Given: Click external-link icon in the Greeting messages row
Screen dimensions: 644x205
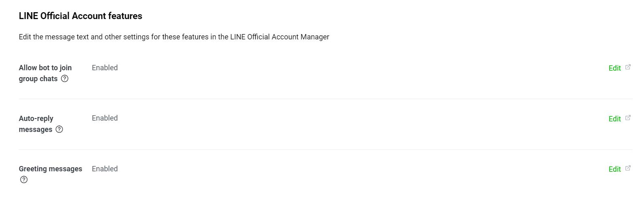Looking at the screenshot, I should pos(628,168).
